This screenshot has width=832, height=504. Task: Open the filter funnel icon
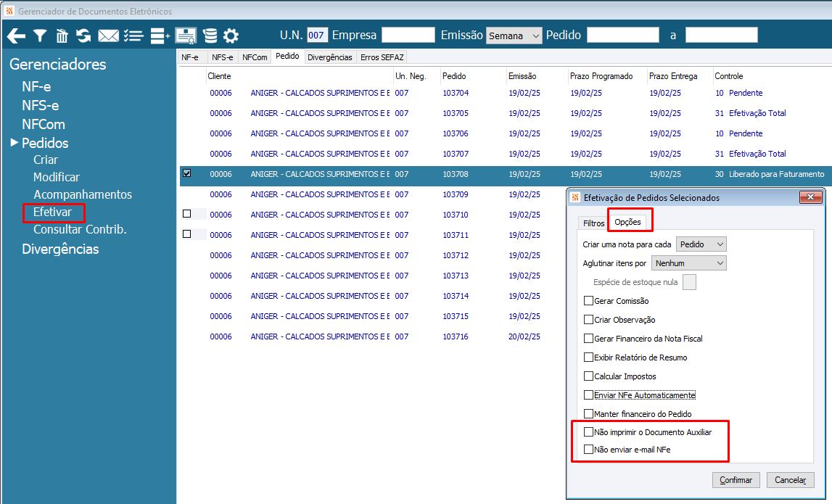coord(40,35)
